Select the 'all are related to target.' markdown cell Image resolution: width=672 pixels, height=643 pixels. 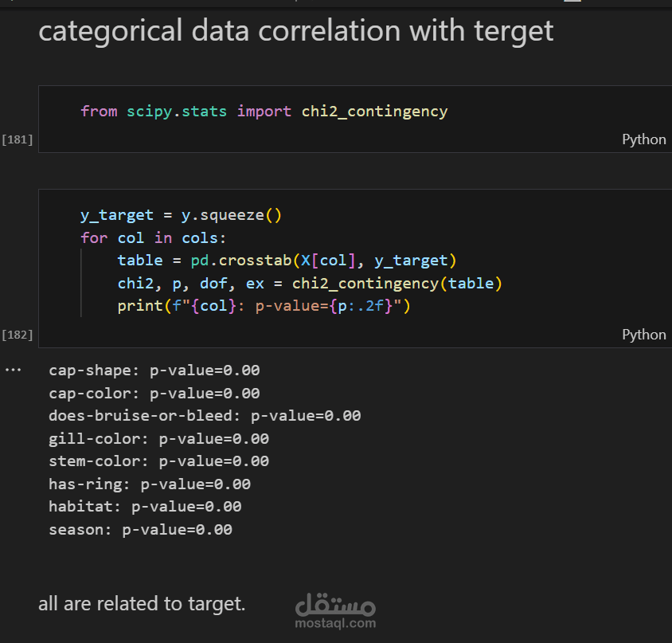point(142,604)
